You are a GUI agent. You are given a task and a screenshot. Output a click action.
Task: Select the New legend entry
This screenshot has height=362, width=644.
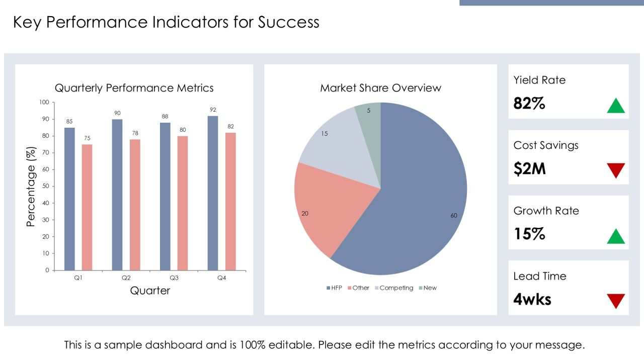tap(428, 288)
